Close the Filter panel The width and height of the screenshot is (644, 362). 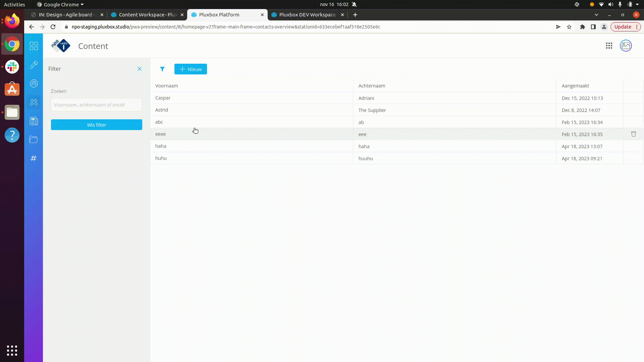pyautogui.click(x=140, y=69)
